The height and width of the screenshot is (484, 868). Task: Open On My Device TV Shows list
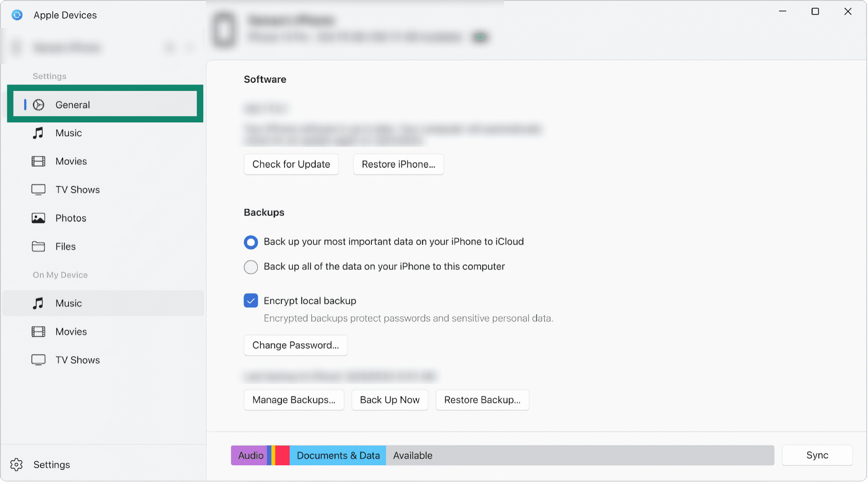pos(103,360)
